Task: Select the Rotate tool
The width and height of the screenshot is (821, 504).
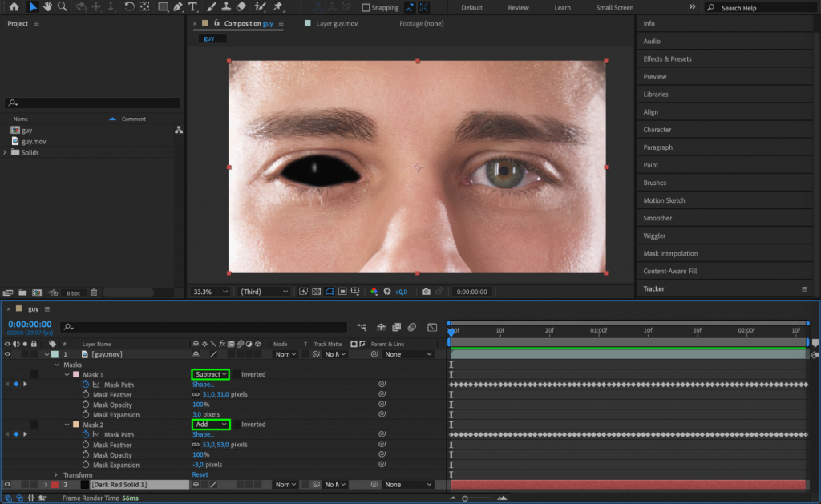Action: click(x=128, y=7)
